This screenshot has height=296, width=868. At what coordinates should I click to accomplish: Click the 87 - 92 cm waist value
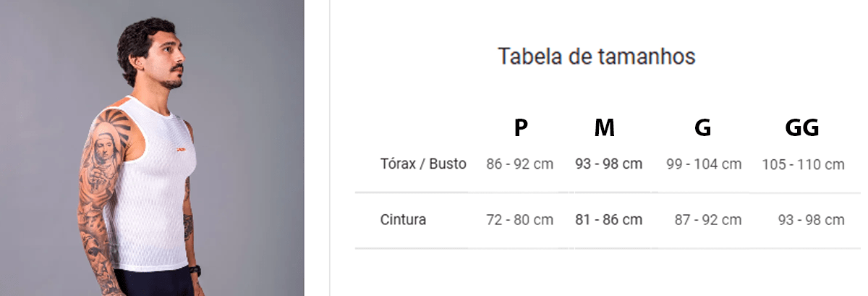click(x=707, y=219)
